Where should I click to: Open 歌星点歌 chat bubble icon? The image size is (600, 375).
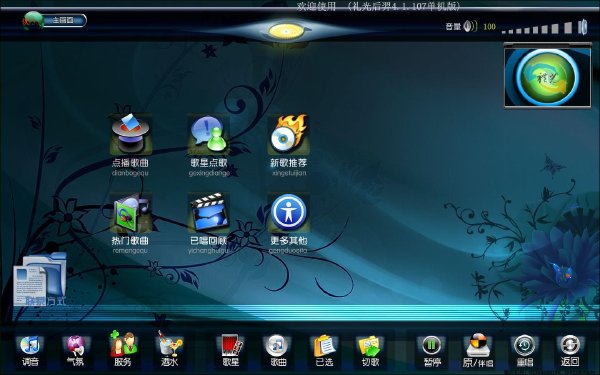[x=209, y=134]
